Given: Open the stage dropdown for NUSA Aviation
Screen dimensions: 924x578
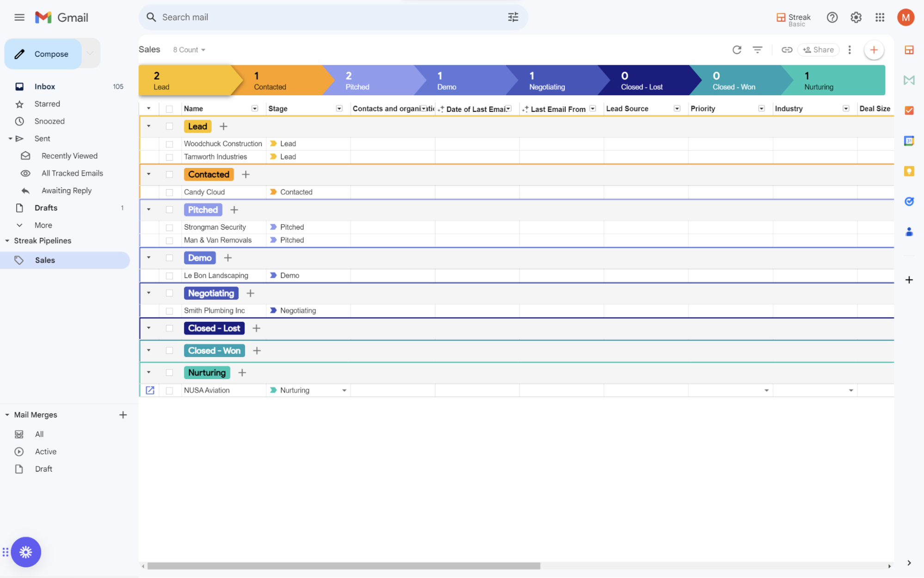Looking at the screenshot, I should point(344,390).
